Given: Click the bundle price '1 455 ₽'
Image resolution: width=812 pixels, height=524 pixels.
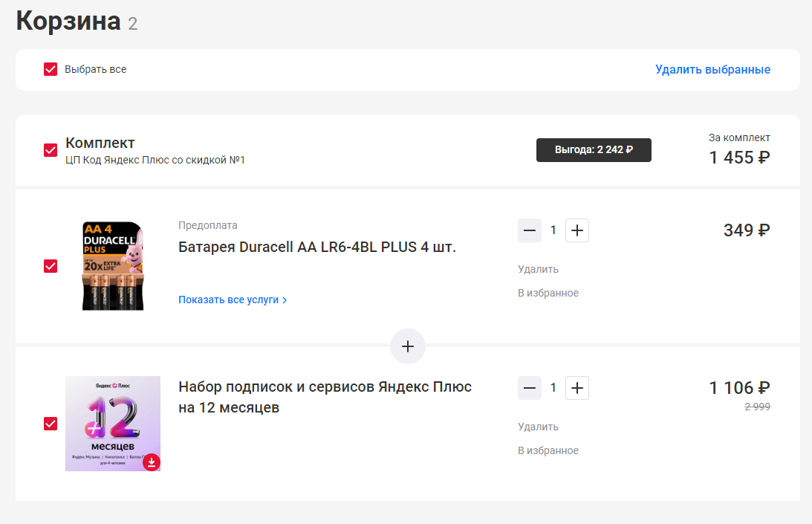Looking at the screenshot, I should click(739, 158).
